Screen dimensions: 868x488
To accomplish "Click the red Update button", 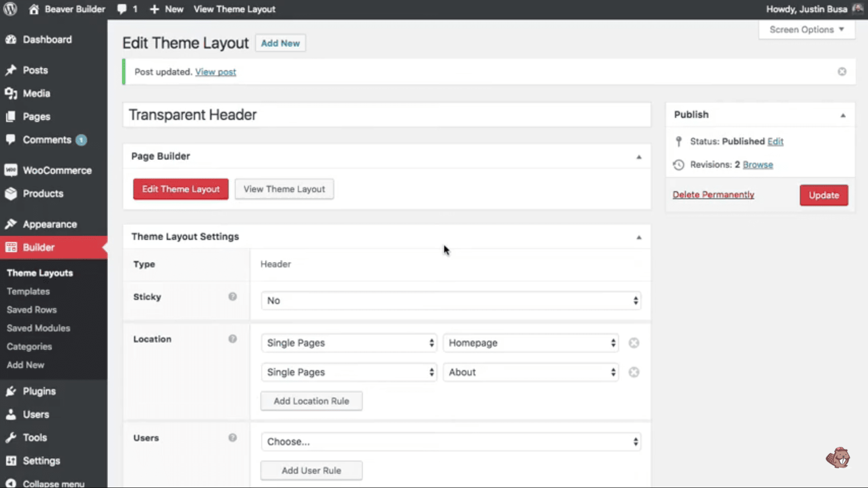I will pyautogui.click(x=824, y=195).
